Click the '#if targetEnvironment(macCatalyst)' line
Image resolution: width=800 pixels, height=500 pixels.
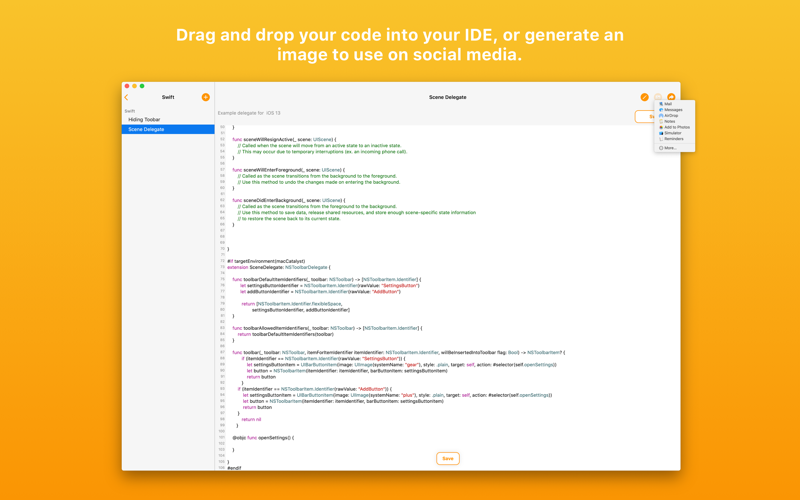click(x=266, y=261)
